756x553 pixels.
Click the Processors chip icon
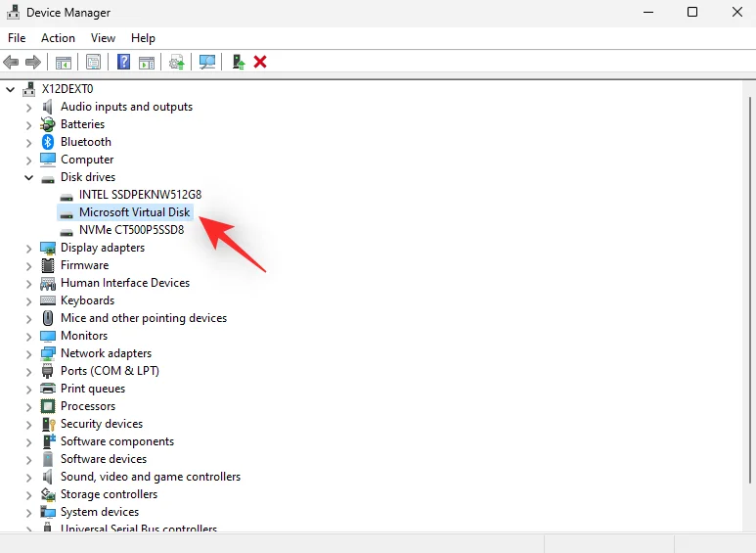tap(47, 406)
